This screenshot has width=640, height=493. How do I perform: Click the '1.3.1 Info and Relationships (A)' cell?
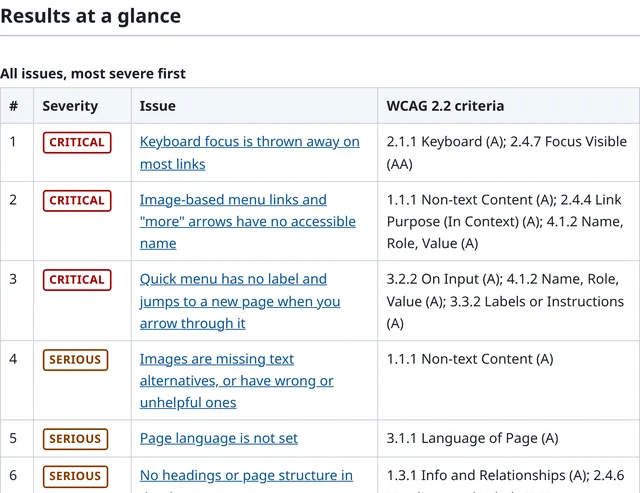click(x=509, y=475)
